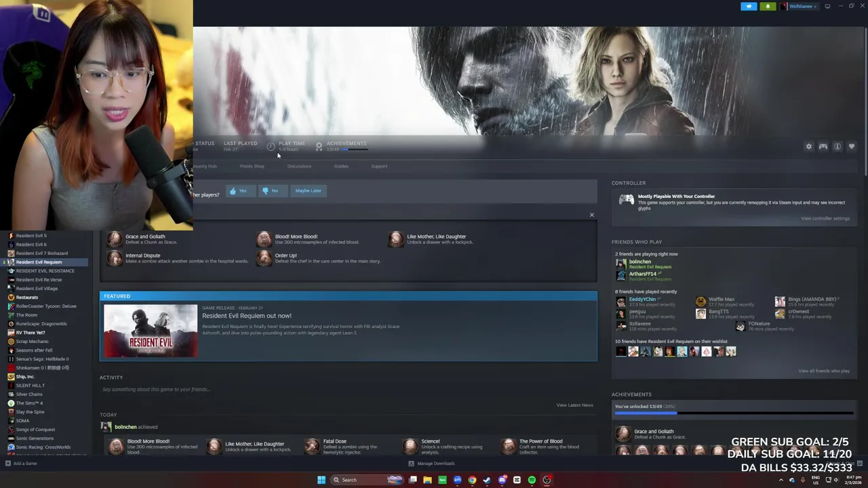Open Steam from the taskbar
The width and height of the screenshot is (868, 488).
click(x=487, y=480)
